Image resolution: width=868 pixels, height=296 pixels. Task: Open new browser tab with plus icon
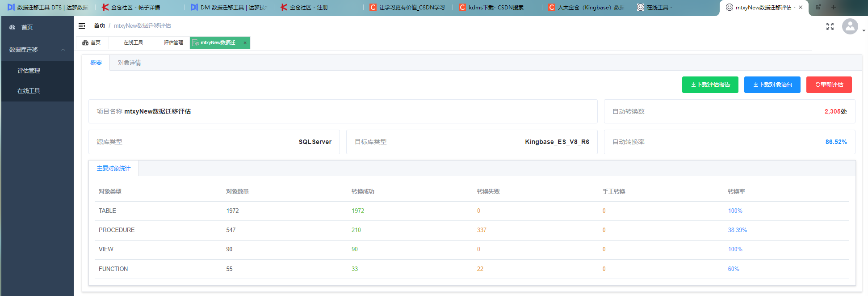click(833, 7)
